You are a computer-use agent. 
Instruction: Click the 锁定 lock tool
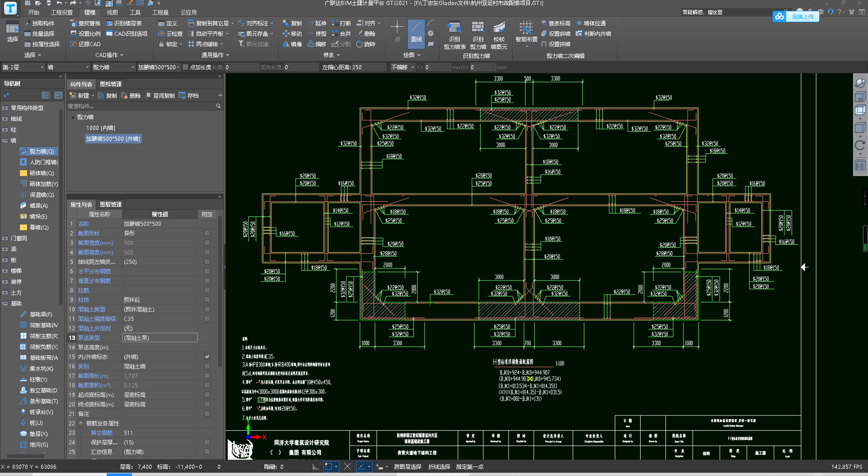(x=170, y=44)
